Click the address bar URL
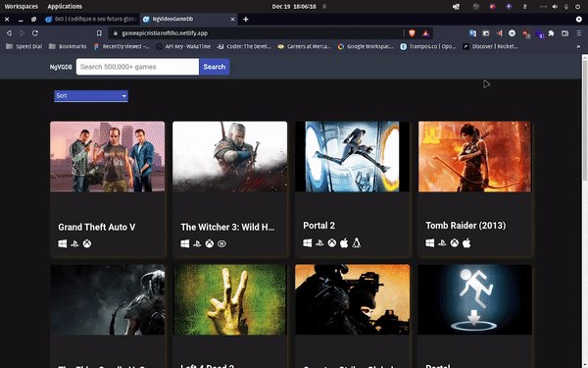This screenshot has height=368, width=588. pyautogui.click(x=165, y=33)
